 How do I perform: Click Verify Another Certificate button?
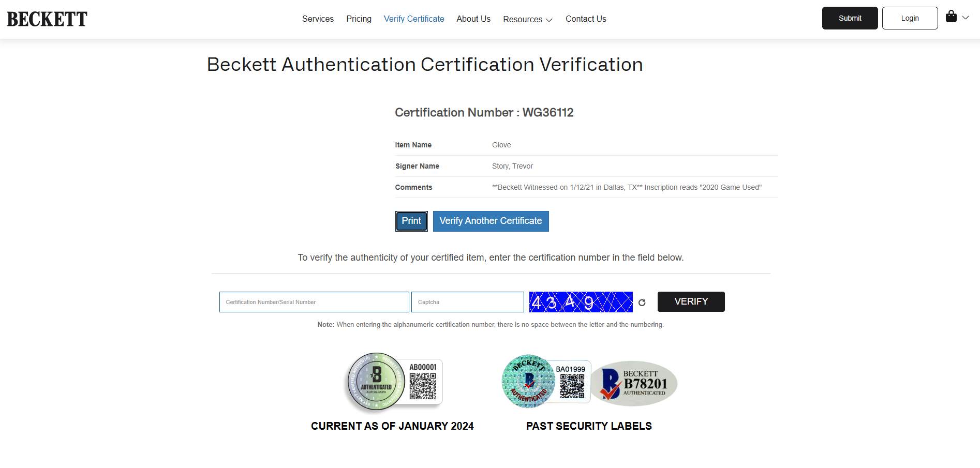491,221
